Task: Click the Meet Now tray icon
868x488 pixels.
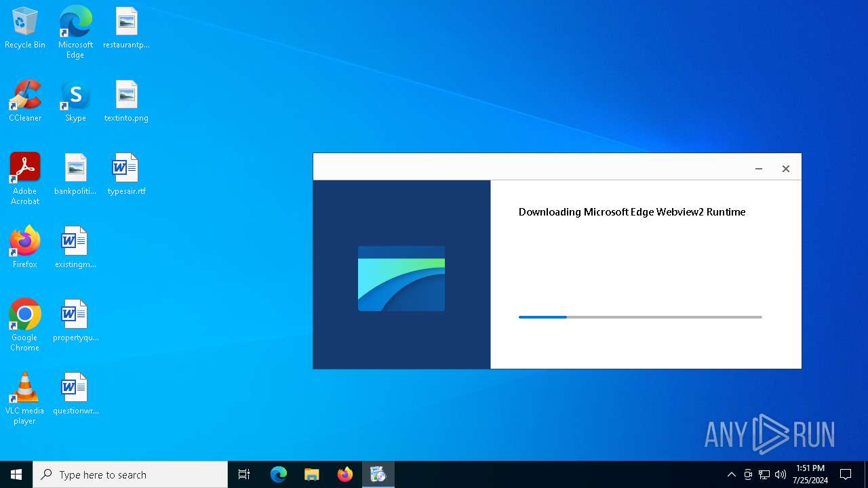Action: click(748, 474)
